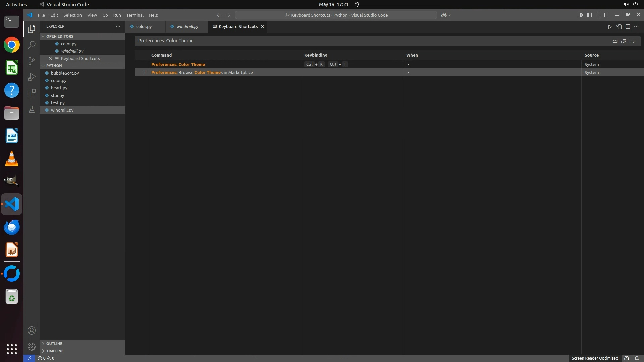Click the Record Keys icon in search bar
644x362 pixels.
point(615,41)
